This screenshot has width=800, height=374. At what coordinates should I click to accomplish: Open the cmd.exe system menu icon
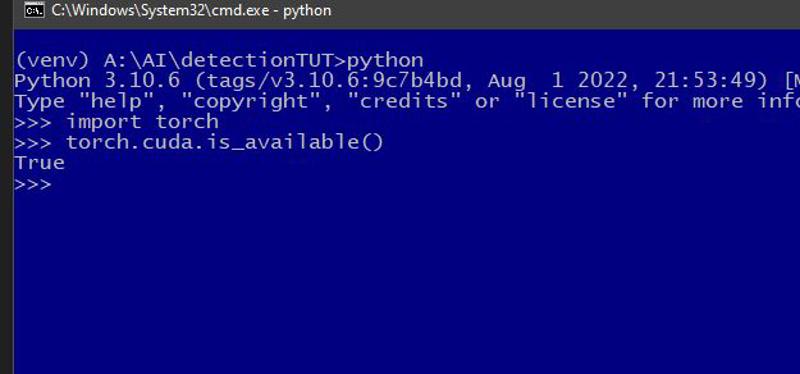[34, 11]
